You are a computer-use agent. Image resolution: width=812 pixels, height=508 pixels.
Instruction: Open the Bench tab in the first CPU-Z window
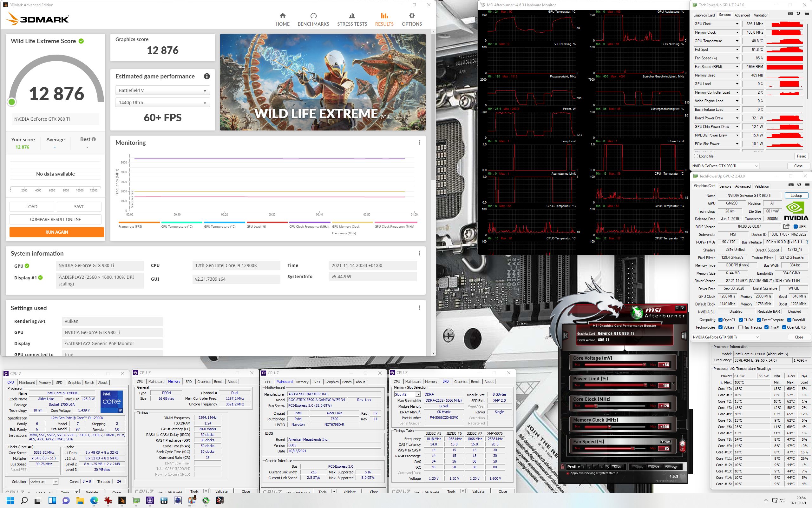tap(89, 383)
